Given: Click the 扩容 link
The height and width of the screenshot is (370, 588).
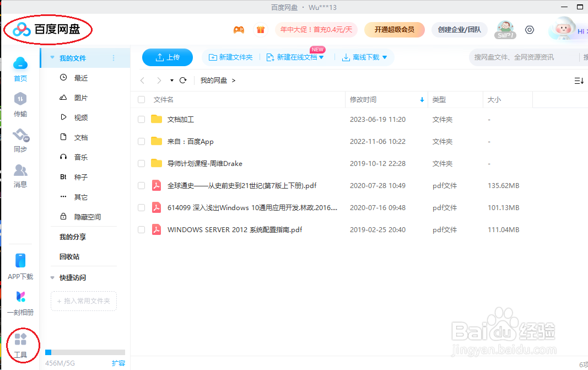Looking at the screenshot, I should tap(118, 363).
